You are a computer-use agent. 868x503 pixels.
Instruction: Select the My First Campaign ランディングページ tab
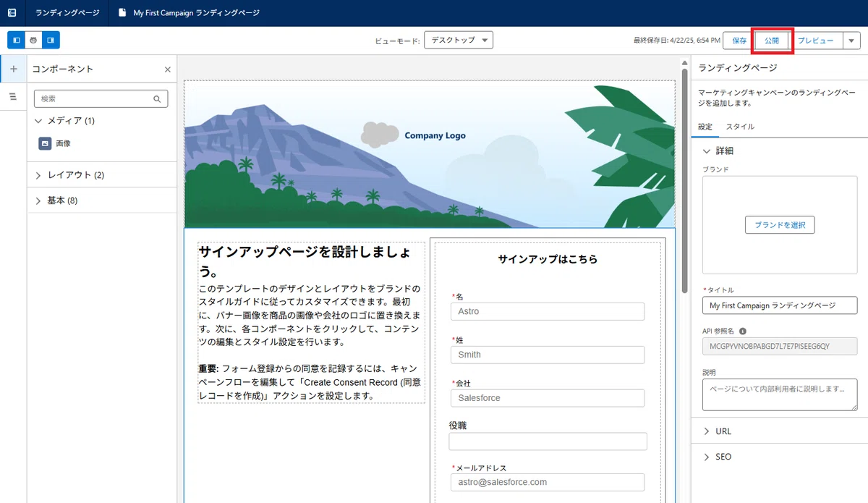(188, 13)
